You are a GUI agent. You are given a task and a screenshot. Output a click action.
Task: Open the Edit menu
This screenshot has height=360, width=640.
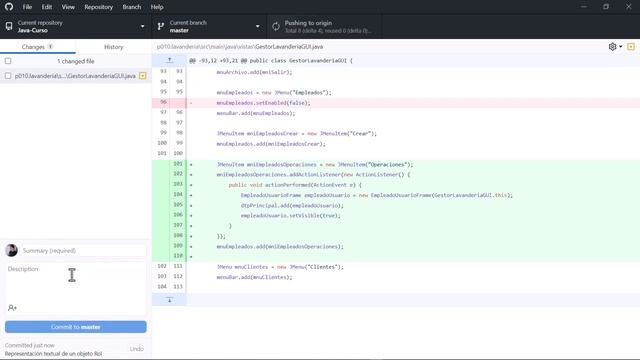click(47, 7)
